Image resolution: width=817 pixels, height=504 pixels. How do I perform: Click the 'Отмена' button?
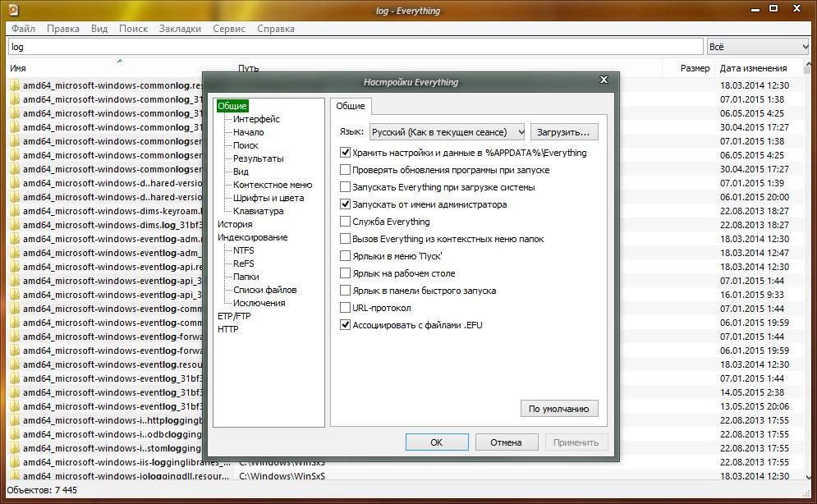[x=506, y=442]
